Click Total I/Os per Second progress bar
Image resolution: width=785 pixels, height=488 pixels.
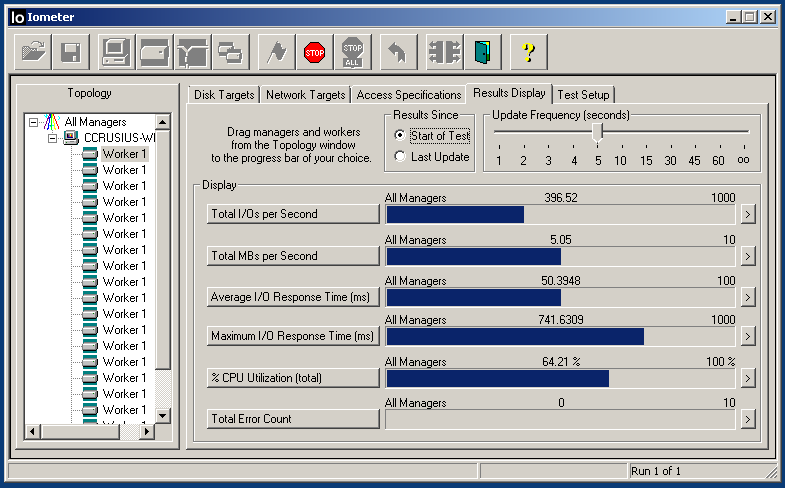560,215
